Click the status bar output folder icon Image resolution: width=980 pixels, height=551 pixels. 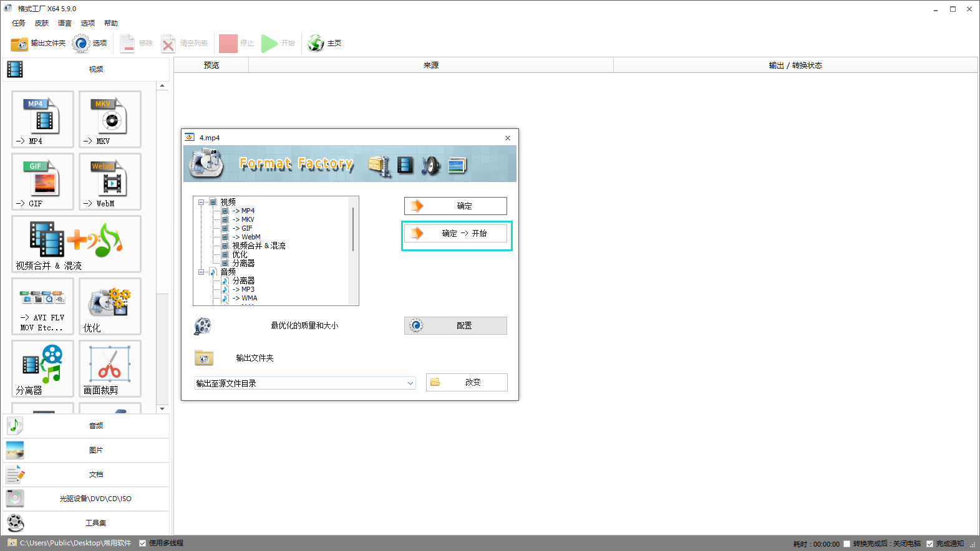12,543
